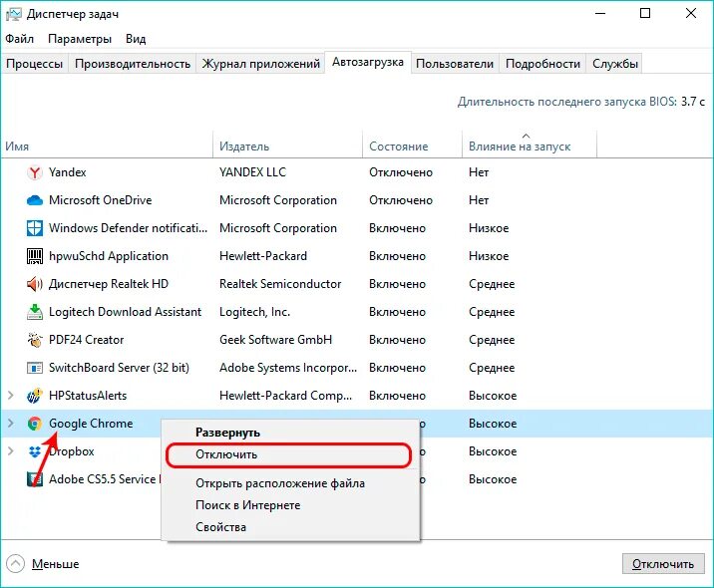The height and width of the screenshot is (588, 714).
Task: Click the Меньше link
Action: pyautogui.click(x=55, y=564)
